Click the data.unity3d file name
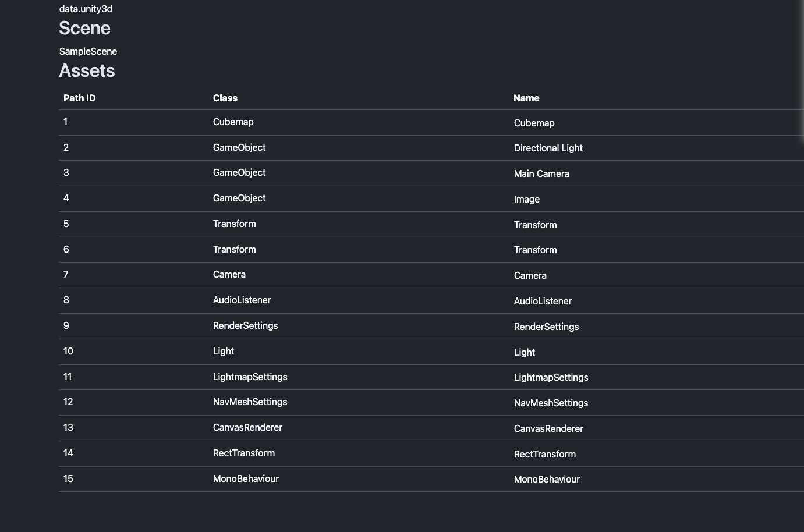 86,9
